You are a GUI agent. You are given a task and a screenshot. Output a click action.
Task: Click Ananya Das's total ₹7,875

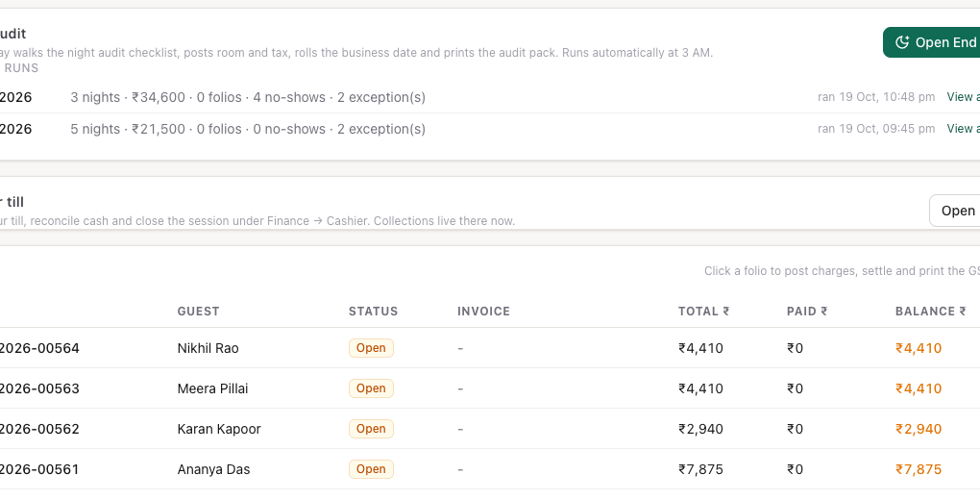pyautogui.click(x=700, y=469)
